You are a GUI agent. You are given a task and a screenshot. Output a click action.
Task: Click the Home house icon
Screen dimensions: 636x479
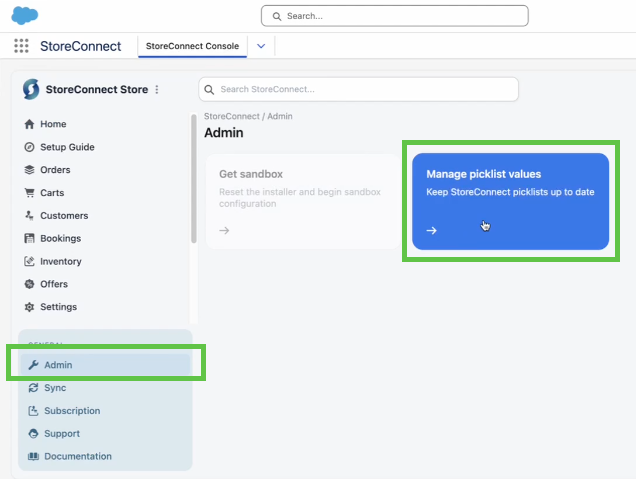pos(29,124)
